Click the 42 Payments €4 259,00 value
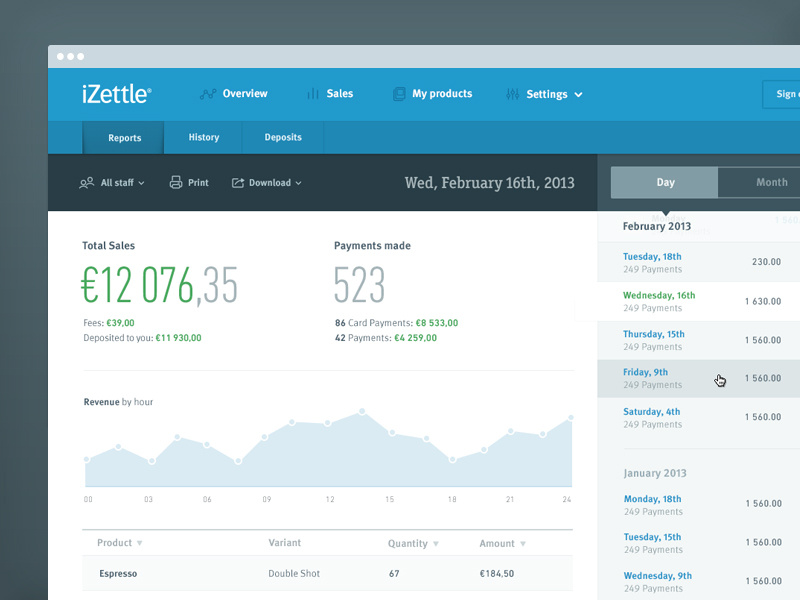The image size is (800, 600). [x=415, y=338]
